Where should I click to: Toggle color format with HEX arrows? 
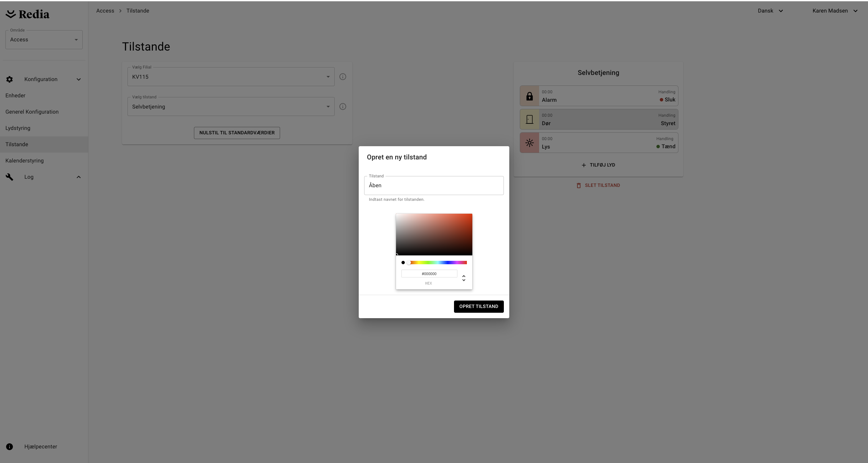463,278
